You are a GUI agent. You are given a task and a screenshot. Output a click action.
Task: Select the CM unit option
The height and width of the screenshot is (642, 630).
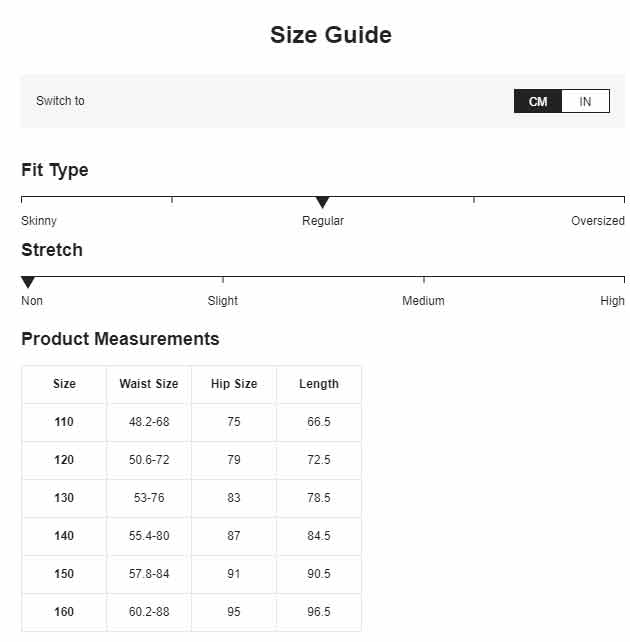click(x=538, y=101)
